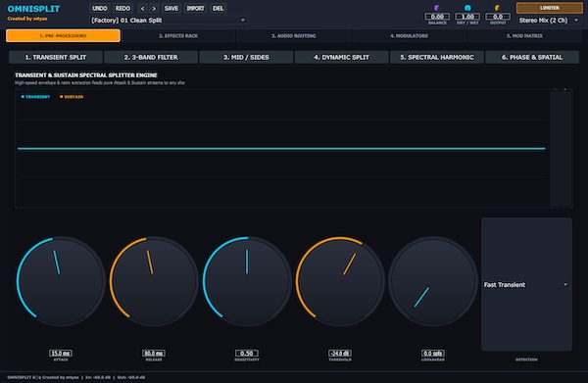Click the Release value field 80.0 ms
Screen dimensions: 588x383
coord(154,353)
